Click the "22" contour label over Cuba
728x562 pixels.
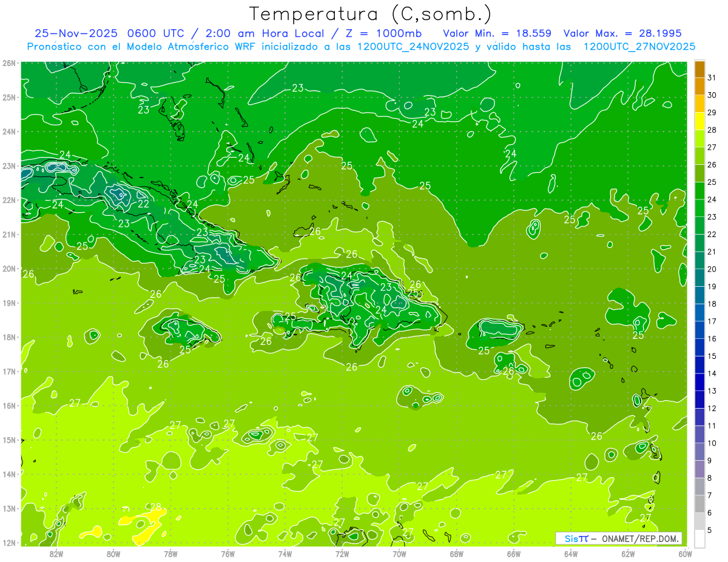[143, 204]
